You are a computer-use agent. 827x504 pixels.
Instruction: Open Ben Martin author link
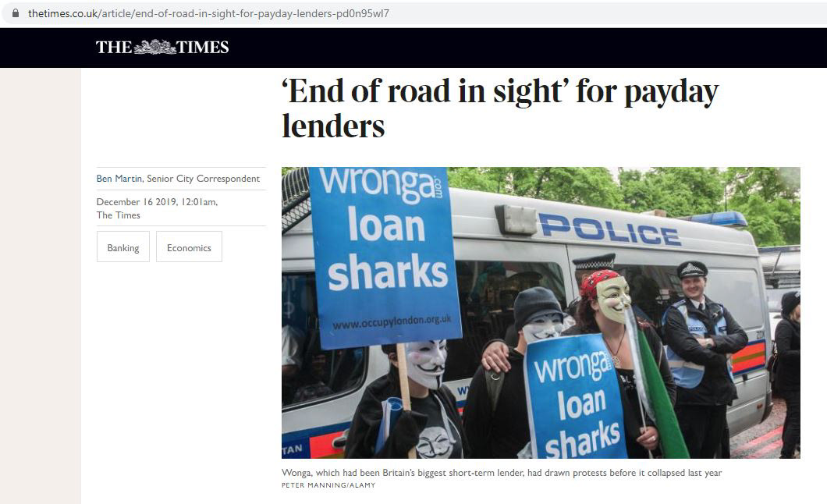(x=119, y=179)
